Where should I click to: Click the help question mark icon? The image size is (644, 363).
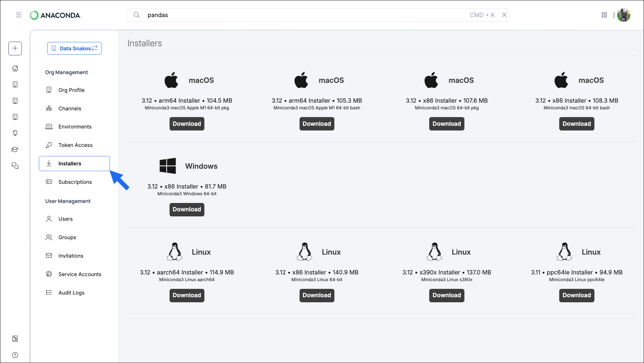click(x=15, y=355)
